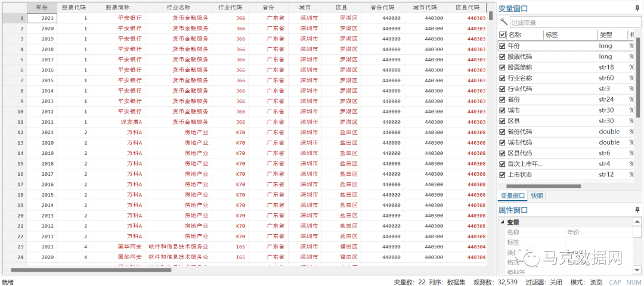Viewport: 644px width, 286px height.
Task: Uncheck the 年份 variable checkbox
Action: 502,46
